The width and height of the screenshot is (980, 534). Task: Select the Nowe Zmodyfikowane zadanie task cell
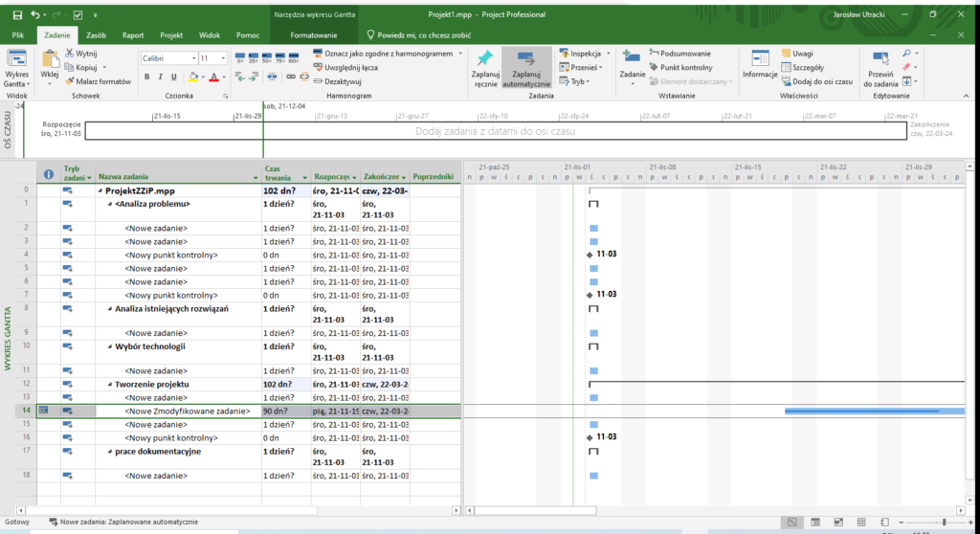[x=188, y=411]
